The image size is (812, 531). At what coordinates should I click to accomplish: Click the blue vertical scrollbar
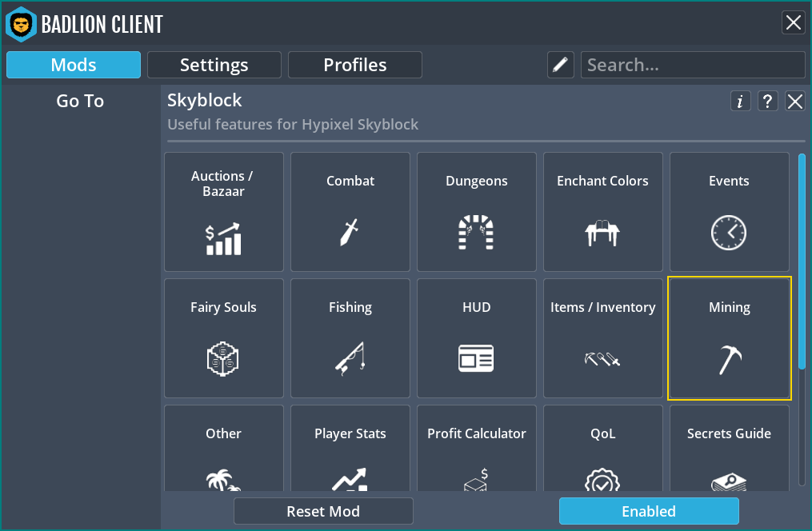[802, 261]
